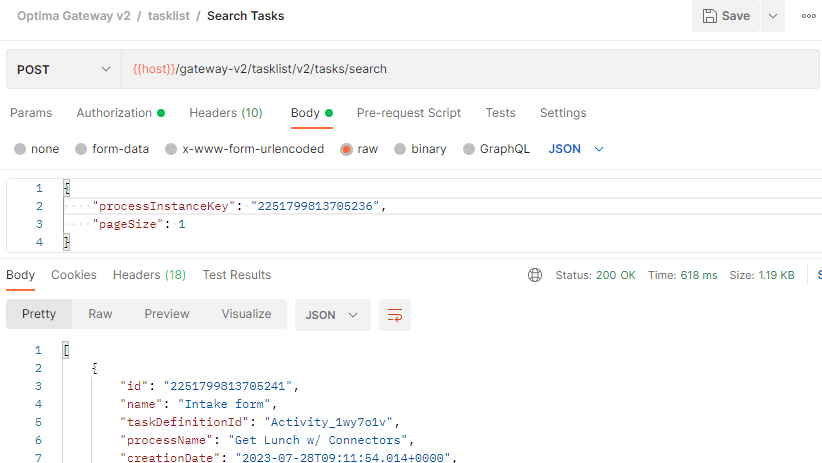This screenshot has height=463, width=822.
Task: Select the Raw response view
Action: click(100, 314)
